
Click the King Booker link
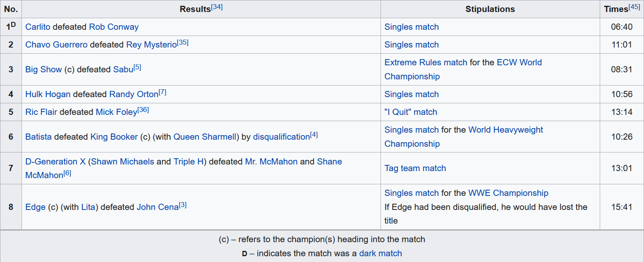114,137
